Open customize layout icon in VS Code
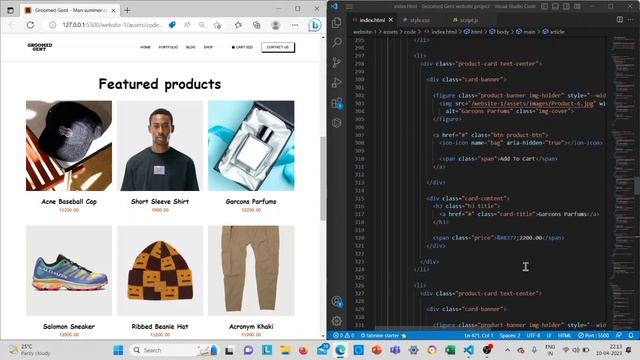 click(578, 6)
